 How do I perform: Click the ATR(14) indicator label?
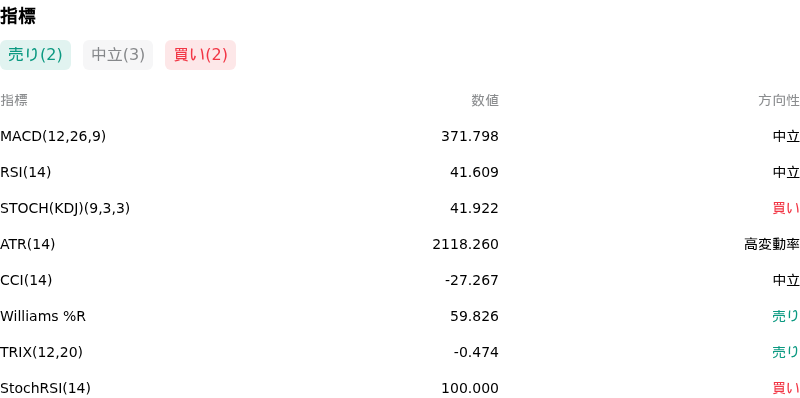coord(28,244)
